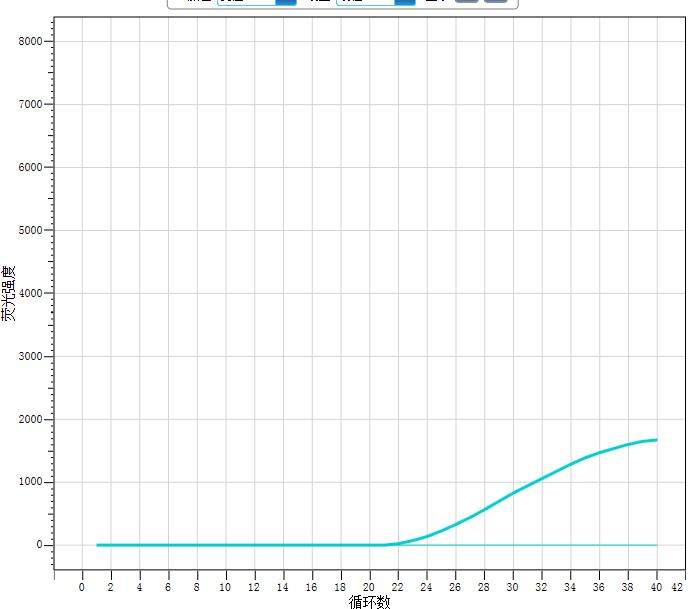Click the 4000 label on the fluorescence axis

[30, 293]
